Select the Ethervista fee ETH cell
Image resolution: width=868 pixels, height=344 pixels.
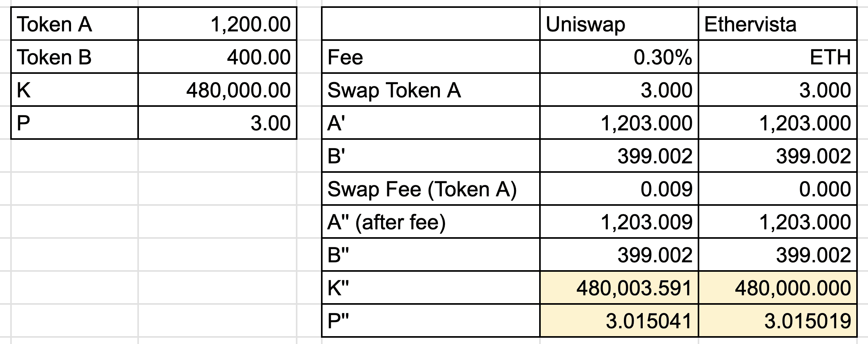pyautogui.click(x=777, y=57)
